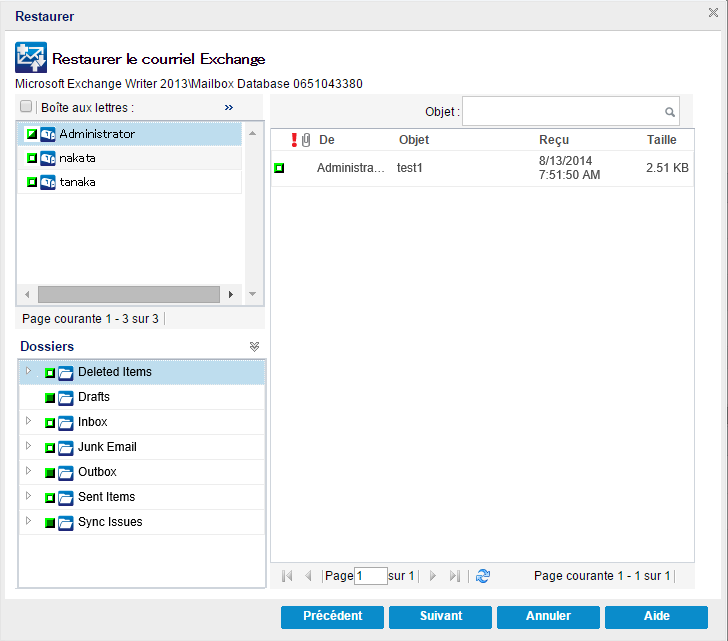728x641 pixels.
Task: Expand the Sent Items folder node
Action: (28, 497)
